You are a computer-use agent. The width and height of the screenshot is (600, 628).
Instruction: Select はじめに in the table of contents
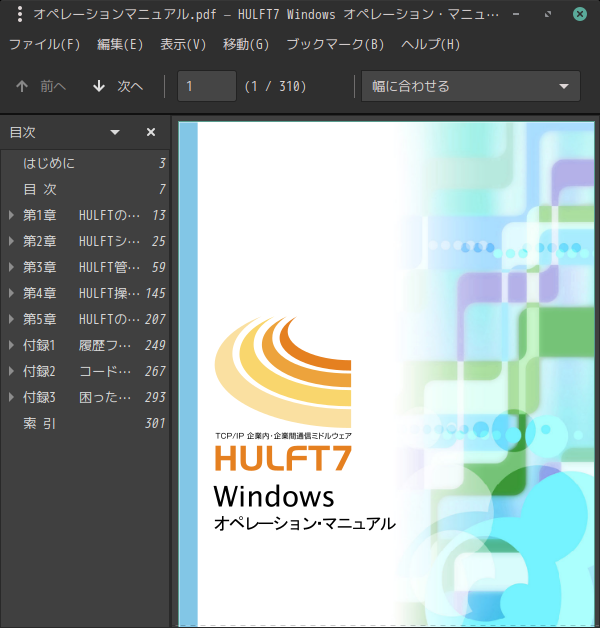(86, 163)
